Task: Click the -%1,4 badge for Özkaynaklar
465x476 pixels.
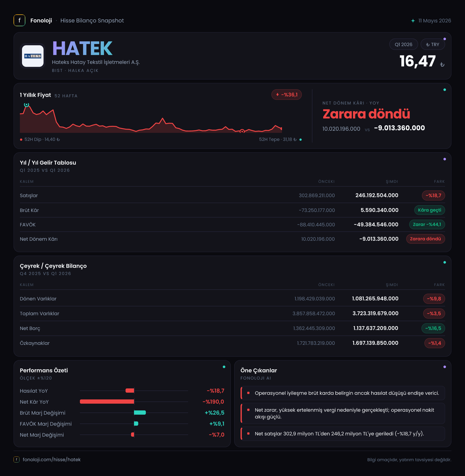Action: pos(435,343)
